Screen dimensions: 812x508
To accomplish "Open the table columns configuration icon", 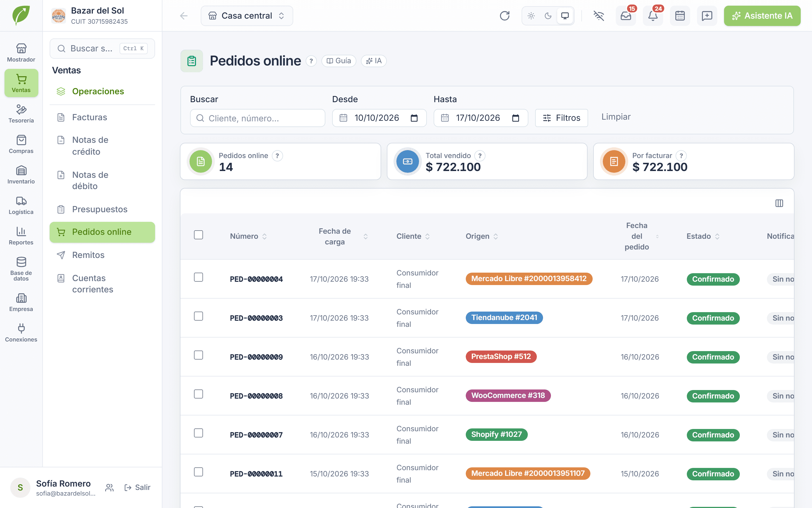I will click(x=779, y=203).
